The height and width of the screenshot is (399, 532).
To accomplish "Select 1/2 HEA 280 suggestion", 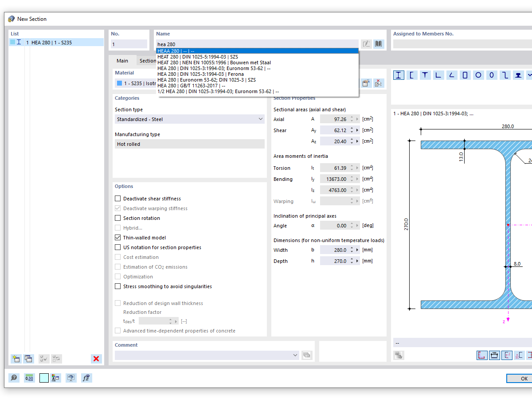I will [x=257, y=91].
